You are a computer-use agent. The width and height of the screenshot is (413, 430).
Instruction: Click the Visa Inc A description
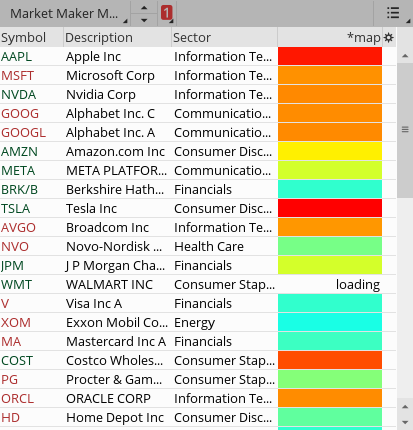coord(94,304)
